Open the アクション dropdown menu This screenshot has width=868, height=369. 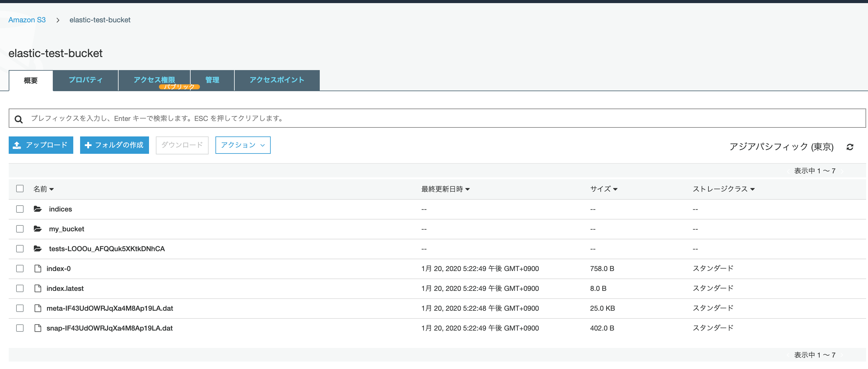(x=242, y=145)
